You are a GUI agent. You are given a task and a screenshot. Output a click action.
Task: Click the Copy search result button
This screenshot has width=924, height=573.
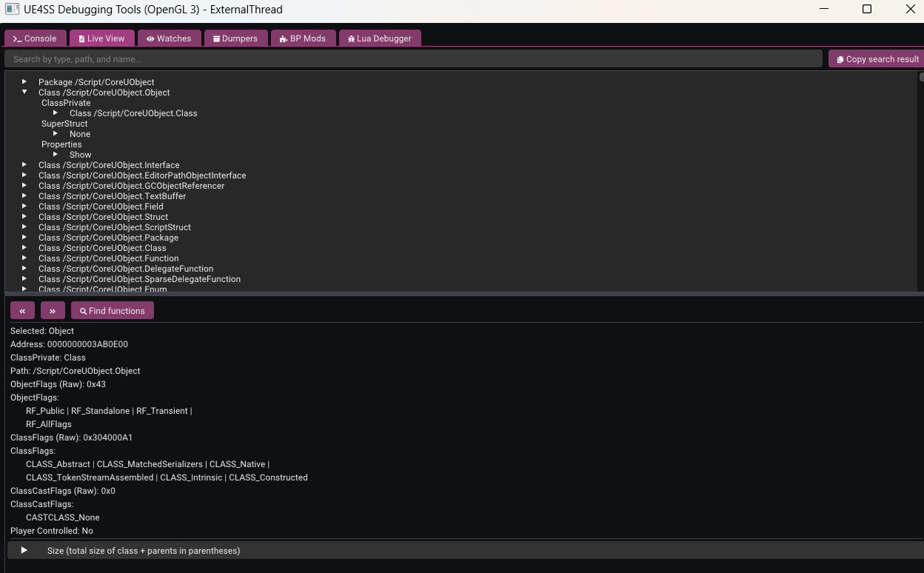pyautogui.click(x=877, y=59)
